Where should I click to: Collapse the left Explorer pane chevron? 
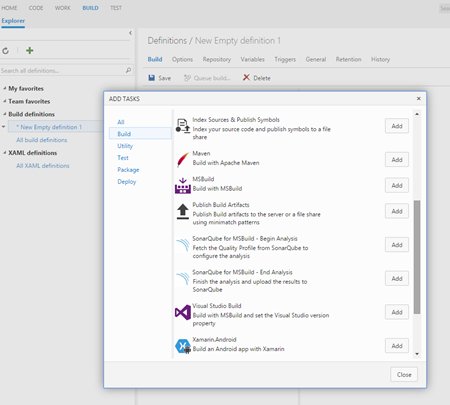coord(130,33)
